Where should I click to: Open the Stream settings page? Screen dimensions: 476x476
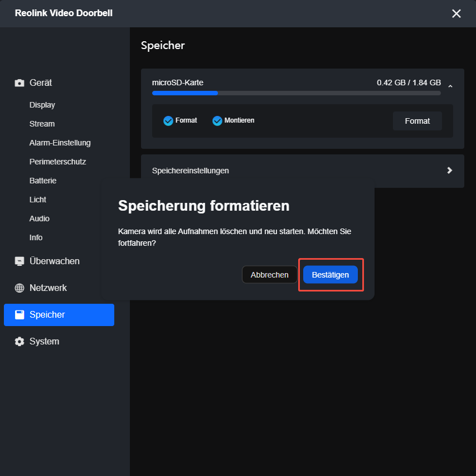pyautogui.click(x=42, y=124)
